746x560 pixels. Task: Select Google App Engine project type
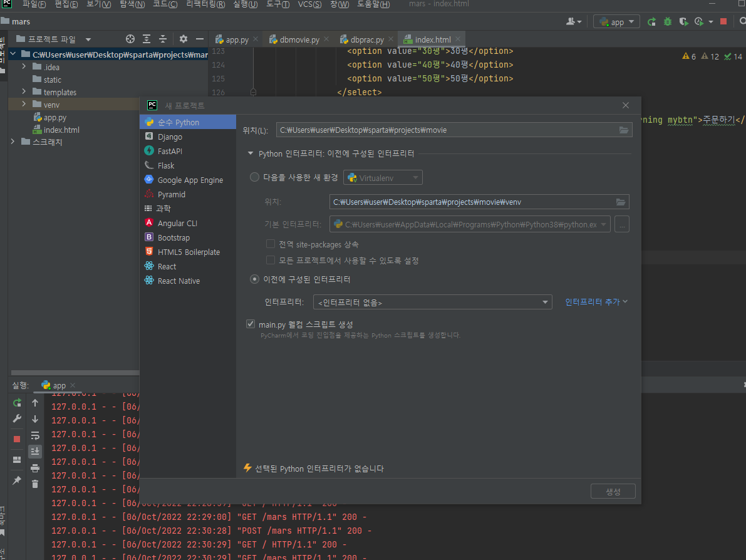pos(188,180)
